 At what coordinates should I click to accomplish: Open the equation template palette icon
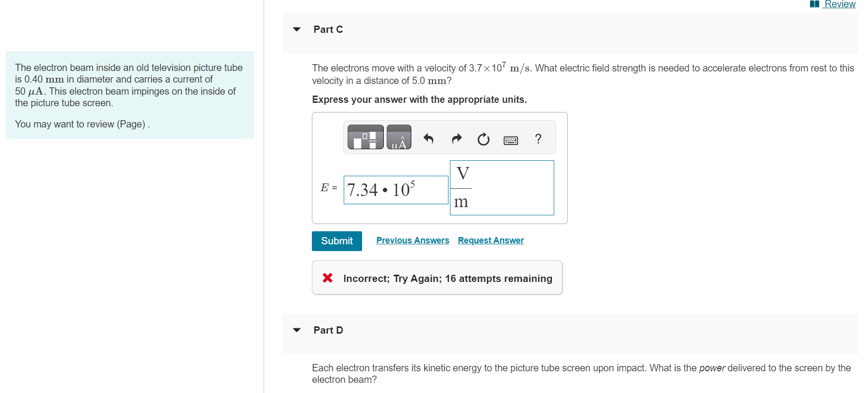click(x=365, y=137)
